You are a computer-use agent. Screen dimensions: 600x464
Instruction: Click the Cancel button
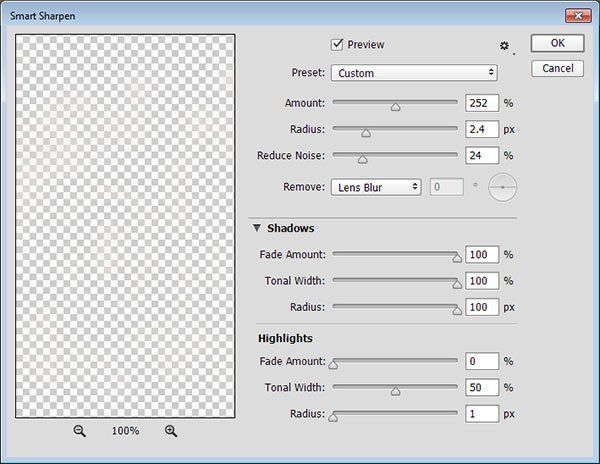coord(558,68)
